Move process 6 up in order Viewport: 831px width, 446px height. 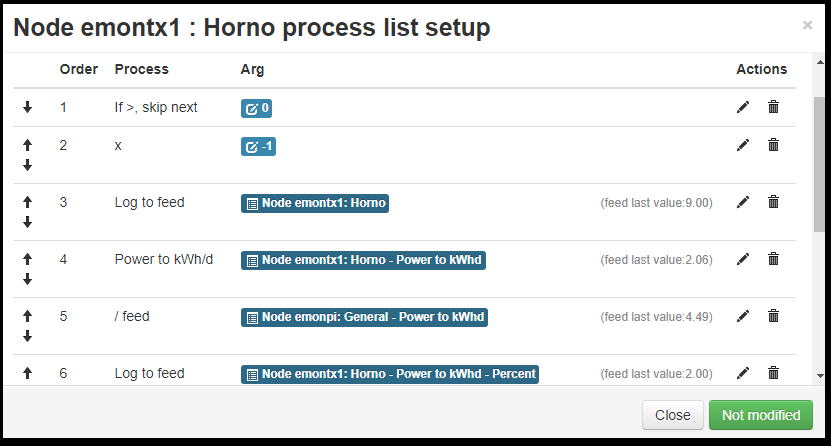tap(28, 373)
